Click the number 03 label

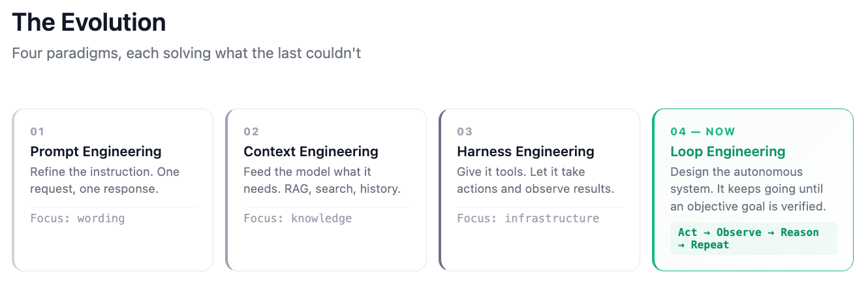pyautogui.click(x=465, y=131)
